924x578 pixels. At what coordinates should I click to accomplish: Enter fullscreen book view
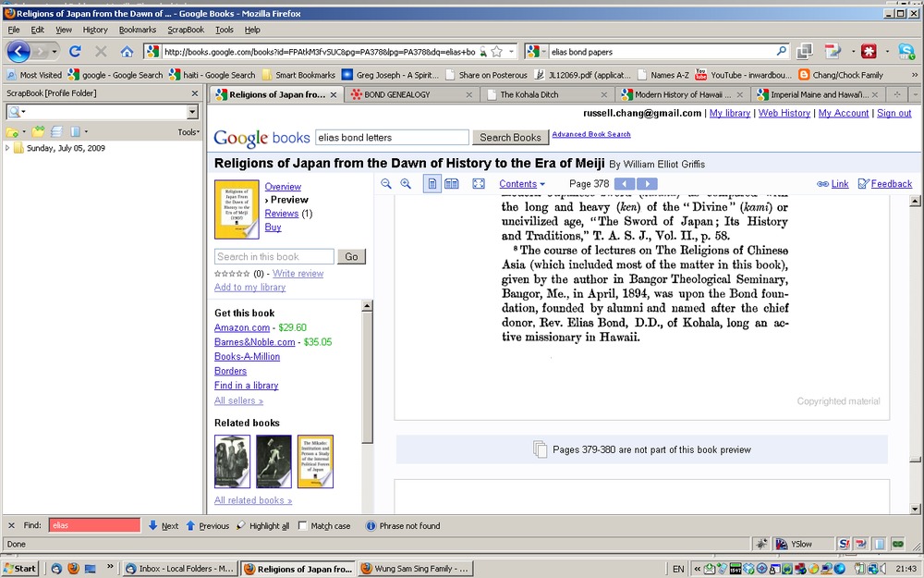tap(479, 184)
